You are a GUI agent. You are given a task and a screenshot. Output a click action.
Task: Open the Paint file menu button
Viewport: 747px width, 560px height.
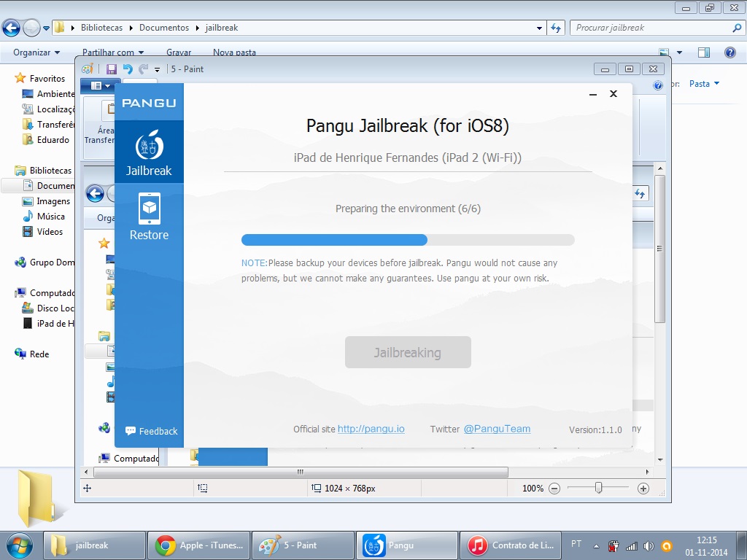tap(101, 86)
